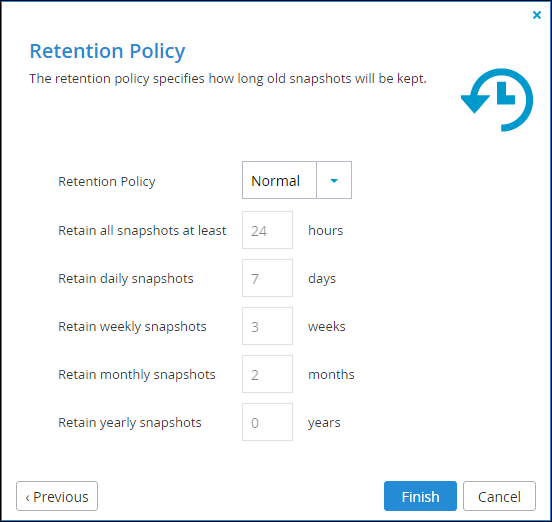
Task: Click the "Retain monthly snapshots" label
Action: tap(137, 375)
